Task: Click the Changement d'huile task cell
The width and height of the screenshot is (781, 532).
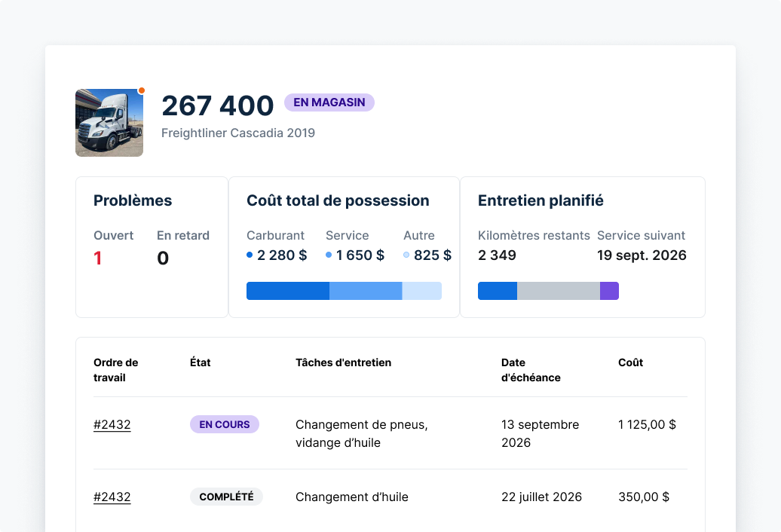Action: click(351, 497)
